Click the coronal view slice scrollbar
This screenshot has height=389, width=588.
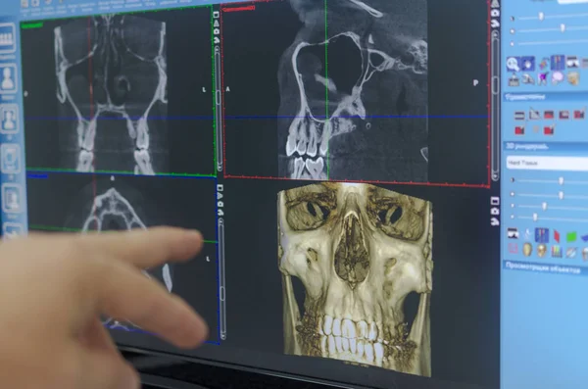(219, 108)
